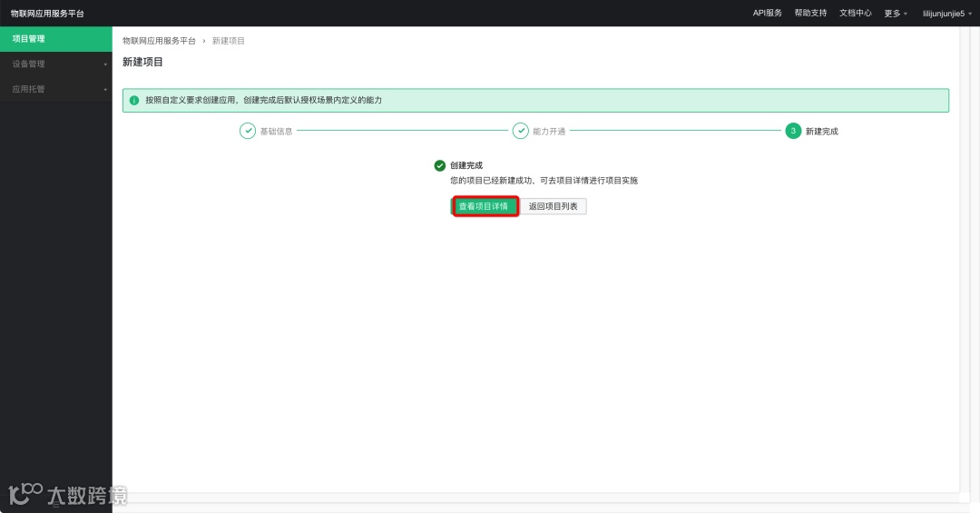Click the 新建完成 step label

821,132
